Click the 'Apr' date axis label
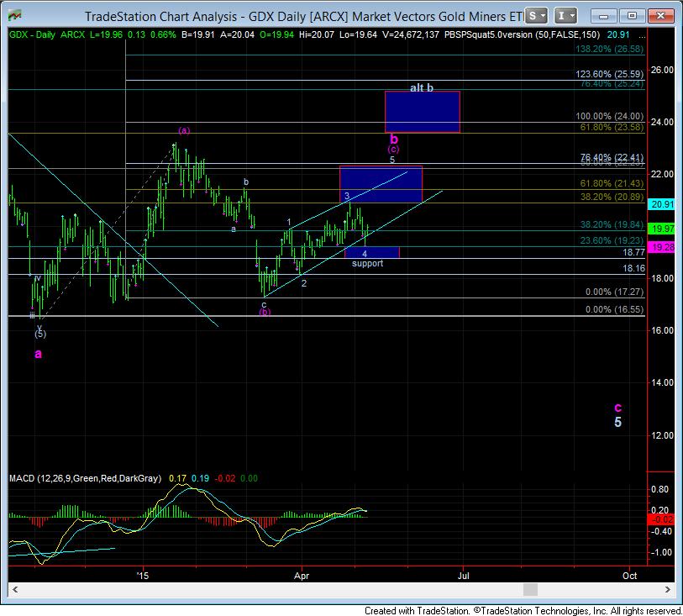Image resolution: width=683 pixels, height=616 pixels. (x=302, y=576)
